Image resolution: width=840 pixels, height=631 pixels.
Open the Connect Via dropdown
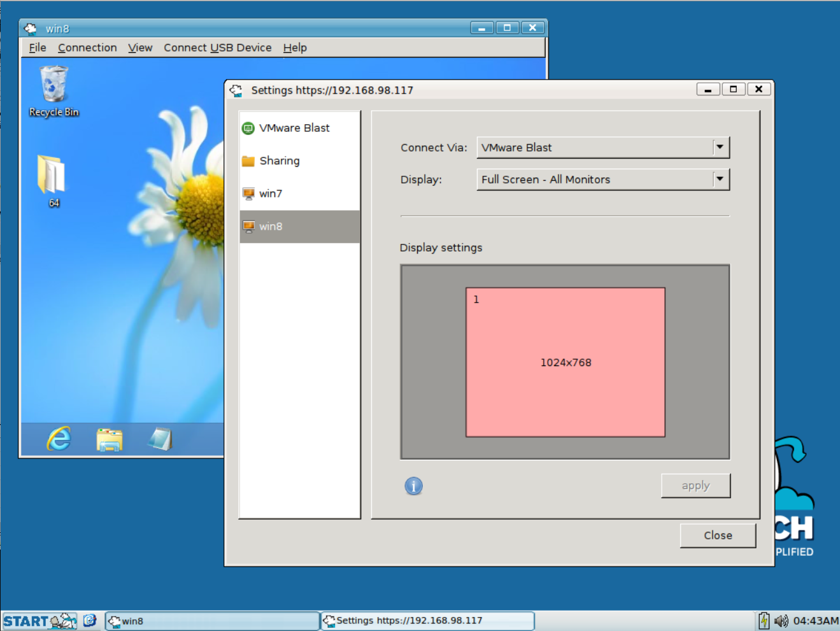point(720,147)
